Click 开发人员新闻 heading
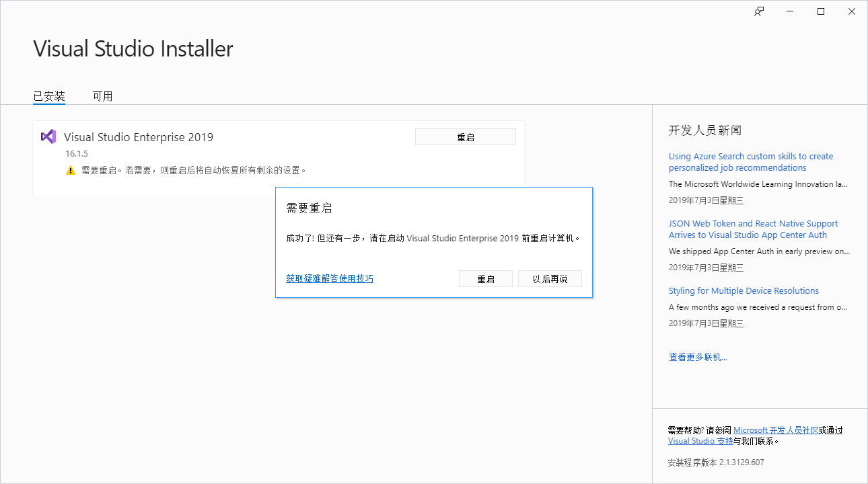 coord(705,130)
